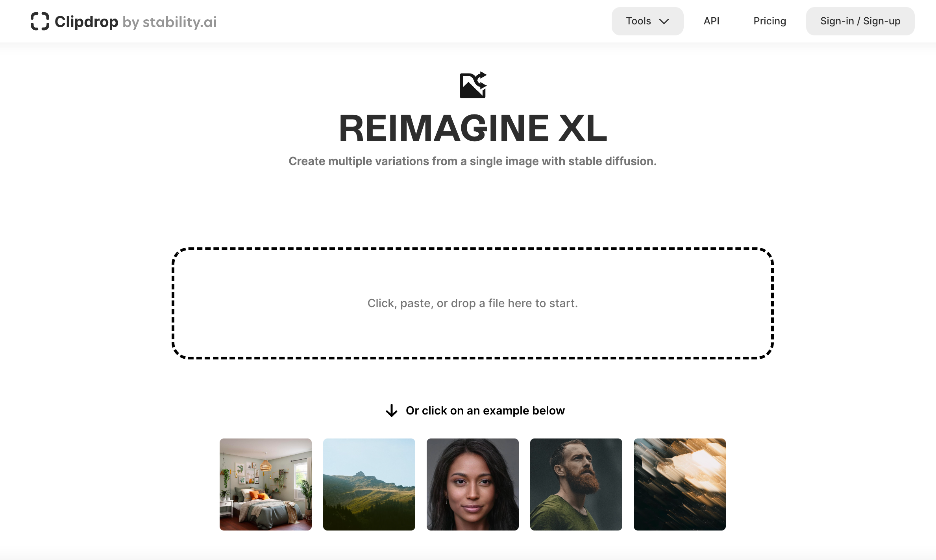The height and width of the screenshot is (560, 936).
Task: Choose the bearded man example image
Action: [576, 484]
